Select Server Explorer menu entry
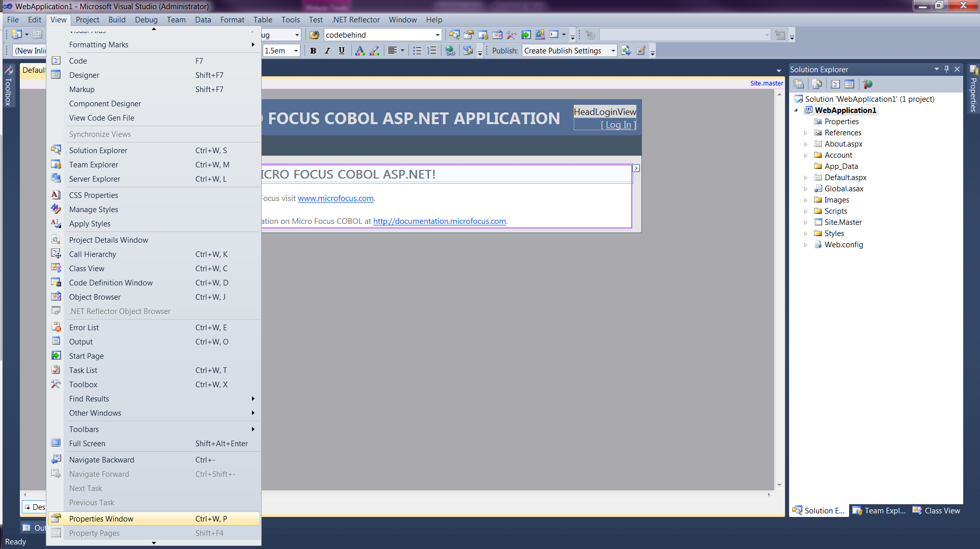 [154, 179]
